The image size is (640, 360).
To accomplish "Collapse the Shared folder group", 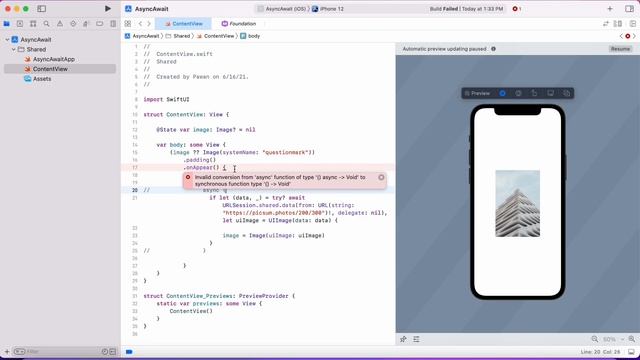I will [13, 49].
